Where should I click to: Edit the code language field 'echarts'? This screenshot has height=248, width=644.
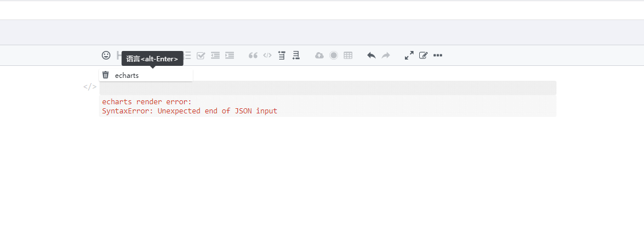152,76
